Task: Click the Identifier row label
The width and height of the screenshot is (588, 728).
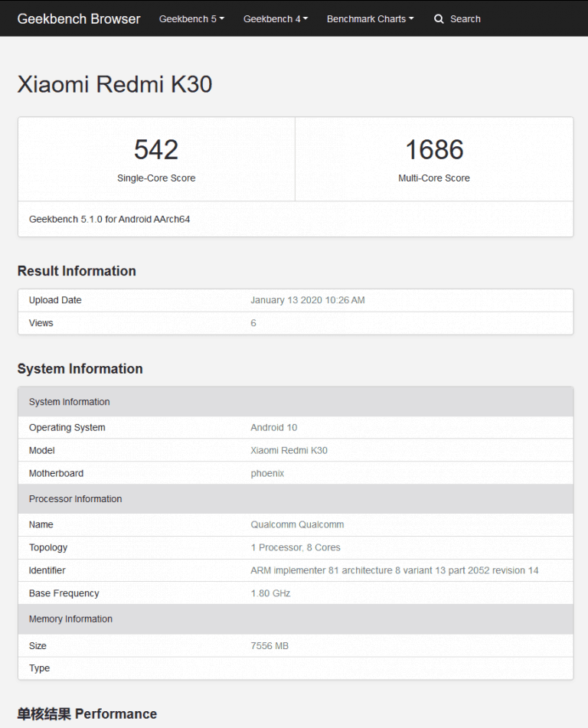Action: pyautogui.click(x=47, y=570)
